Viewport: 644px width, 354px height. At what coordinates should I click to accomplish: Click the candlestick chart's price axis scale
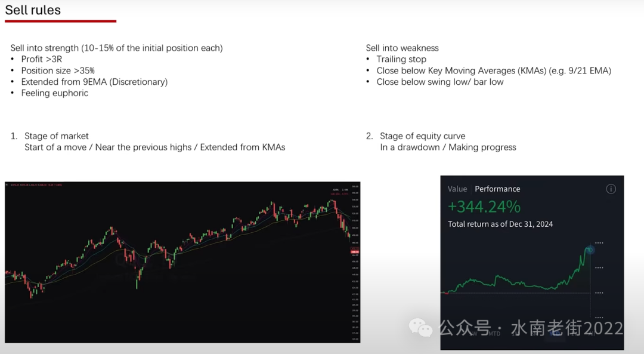pos(355,262)
